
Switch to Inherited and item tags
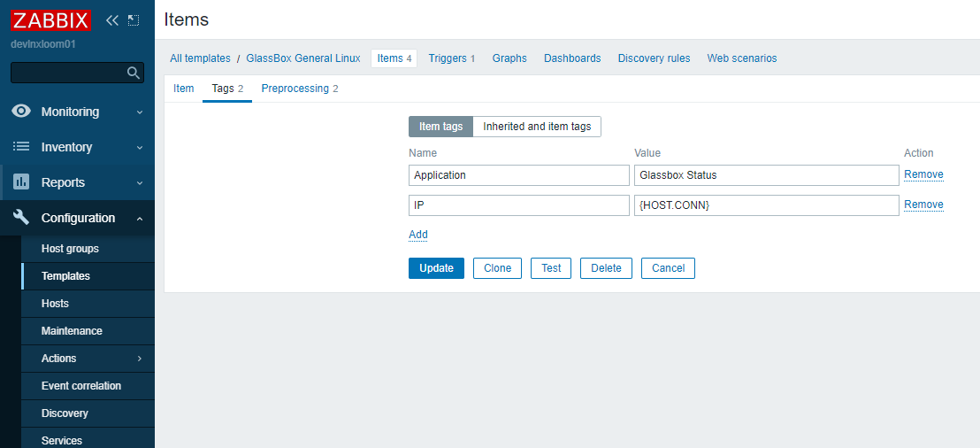click(x=537, y=127)
